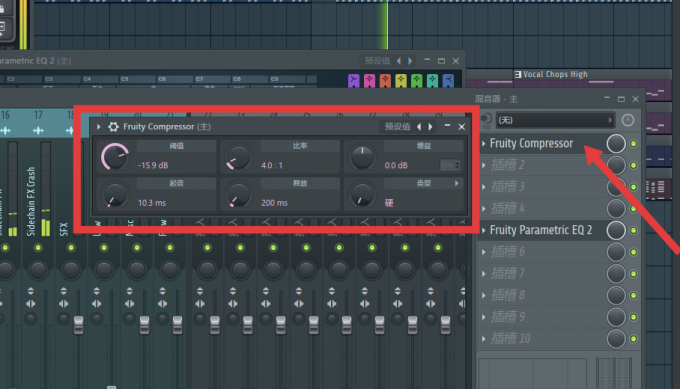Viewport: 680px width, 389px height.
Task: Click the SFX track volume fader
Action: pyautogui.click(x=78, y=325)
